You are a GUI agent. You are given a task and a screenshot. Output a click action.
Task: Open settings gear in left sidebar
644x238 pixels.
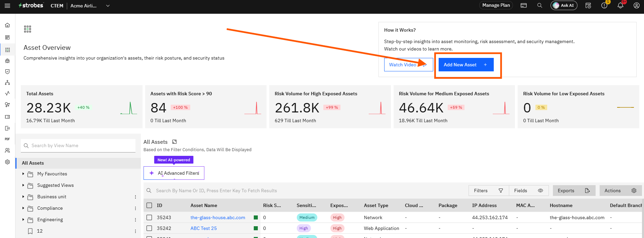(7, 162)
